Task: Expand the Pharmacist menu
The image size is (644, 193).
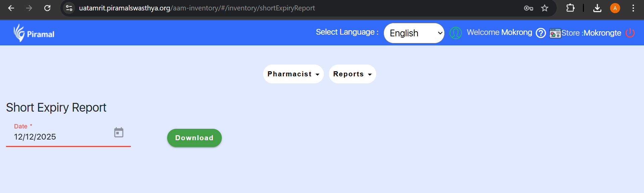Action: pos(293,74)
